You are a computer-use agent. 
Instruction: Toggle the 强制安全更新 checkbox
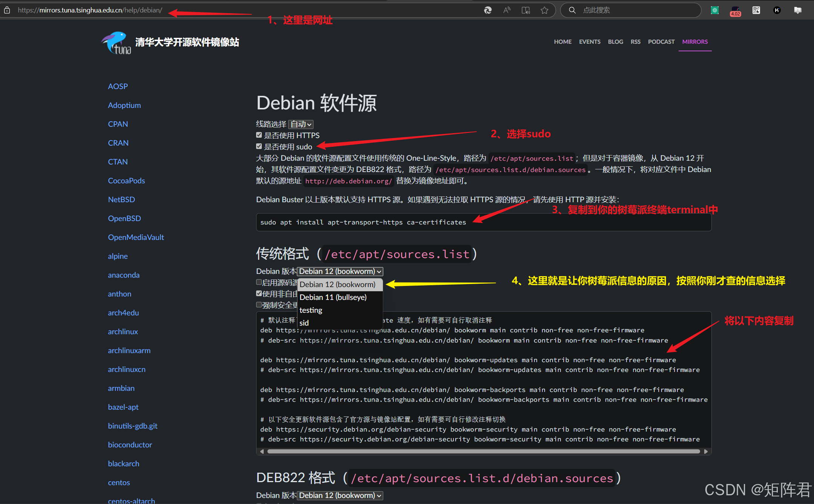pos(259,304)
